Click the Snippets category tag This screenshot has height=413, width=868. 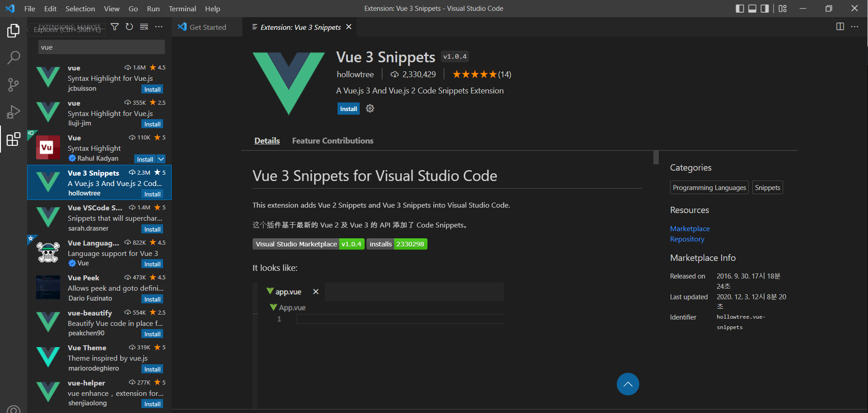[x=767, y=188]
